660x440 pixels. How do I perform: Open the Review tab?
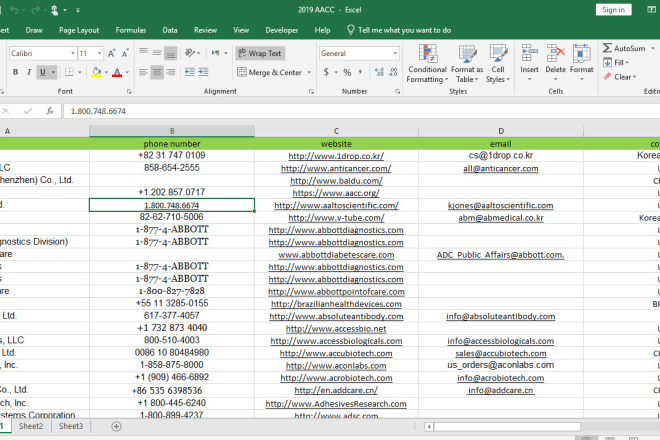pos(205,30)
